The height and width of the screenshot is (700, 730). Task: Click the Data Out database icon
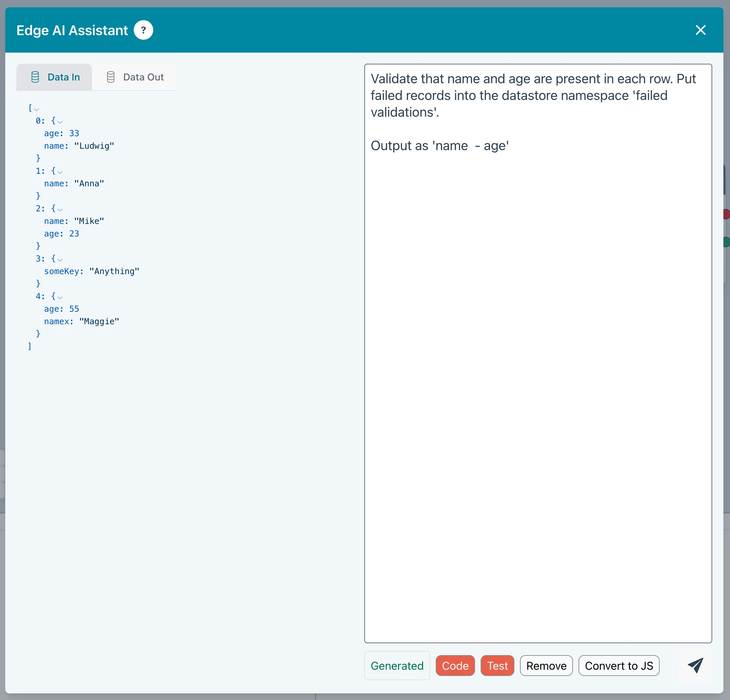[x=111, y=77]
